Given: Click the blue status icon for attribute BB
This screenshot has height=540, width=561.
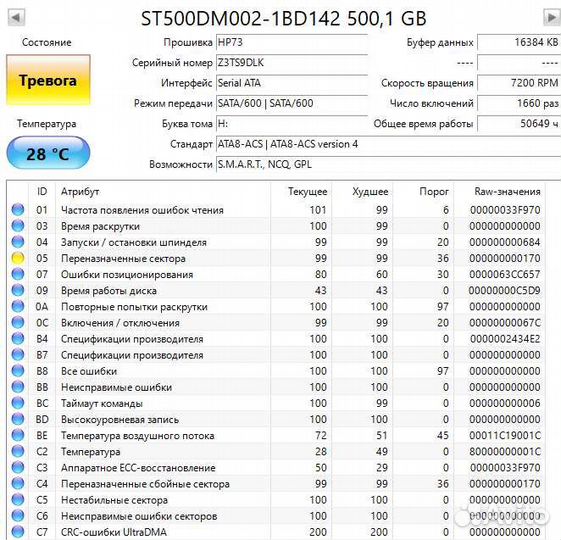Looking at the screenshot, I should tap(18, 387).
